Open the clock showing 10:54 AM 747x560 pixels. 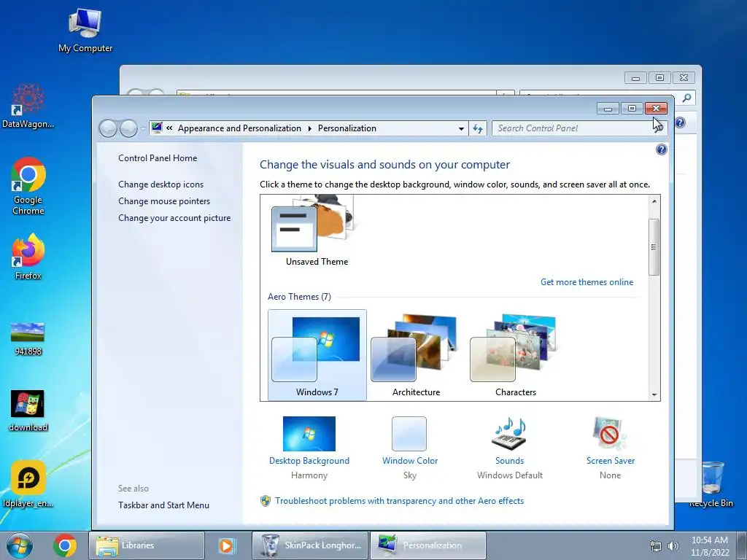(710, 545)
